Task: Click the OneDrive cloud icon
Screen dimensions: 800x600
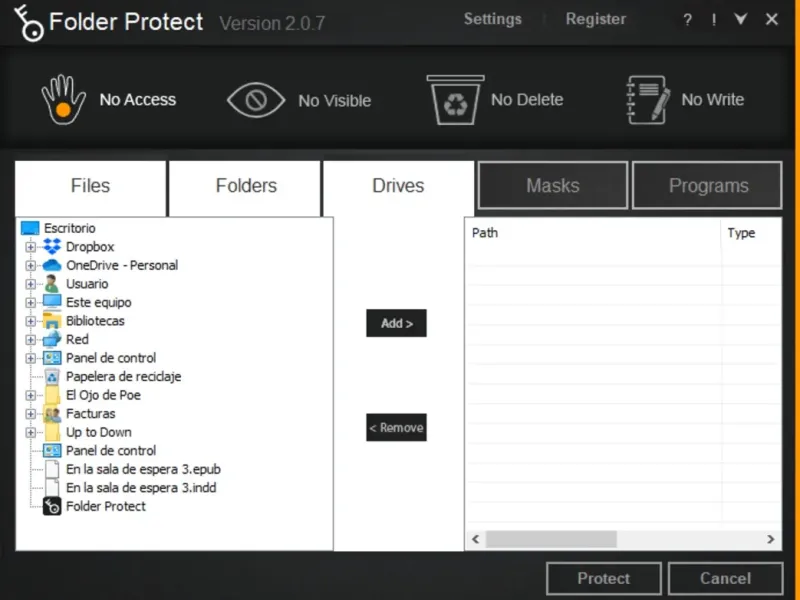Action: point(52,265)
